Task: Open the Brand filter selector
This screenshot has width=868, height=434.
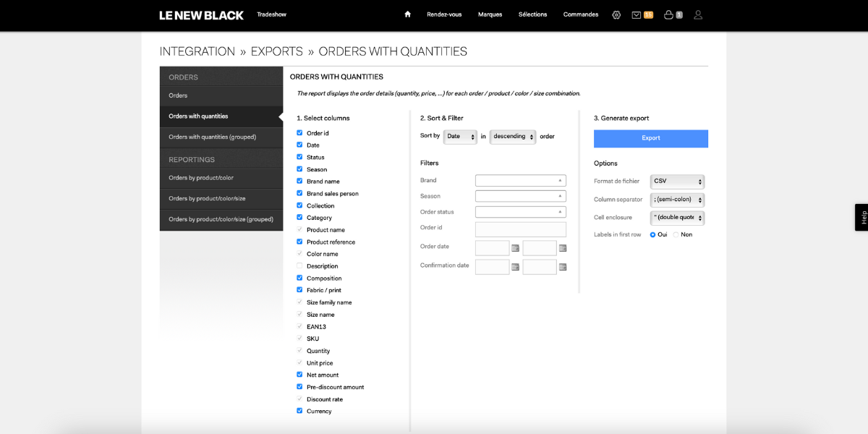Action: coord(521,181)
